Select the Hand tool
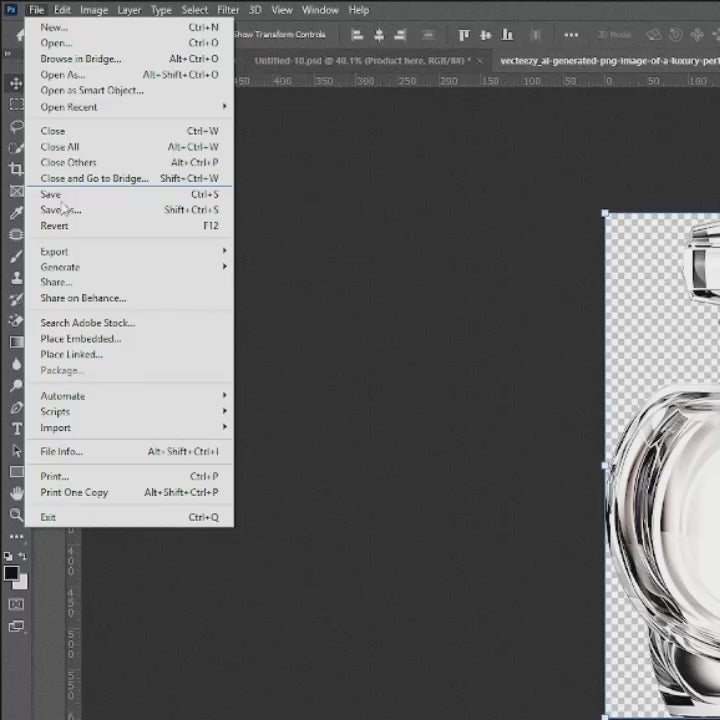This screenshot has width=720, height=720. click(x=16, y=493)
